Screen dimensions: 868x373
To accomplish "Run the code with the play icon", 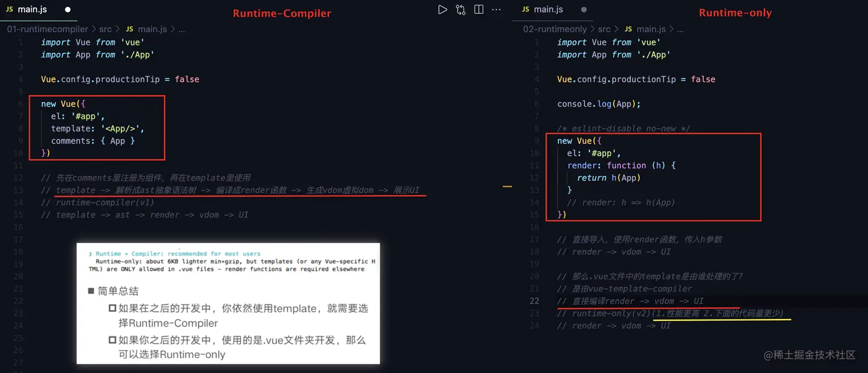I will (x=442, y=10).
